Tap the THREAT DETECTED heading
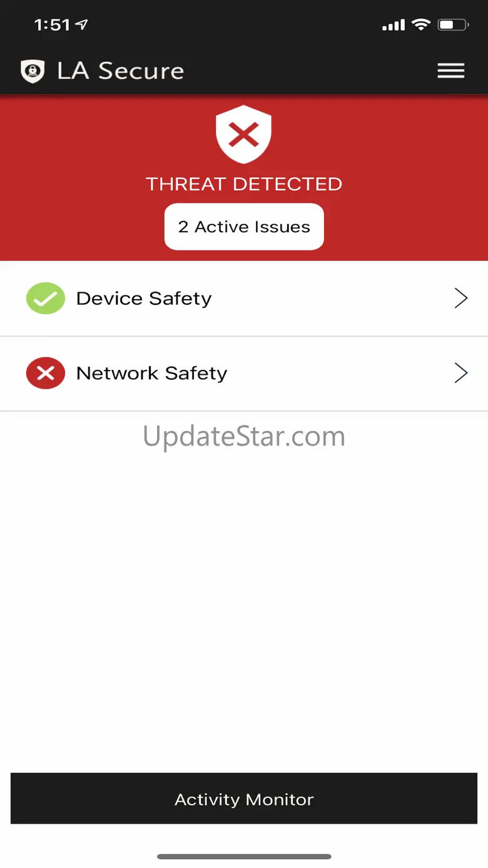The image size is (488, 868). (x=244, y=184)
